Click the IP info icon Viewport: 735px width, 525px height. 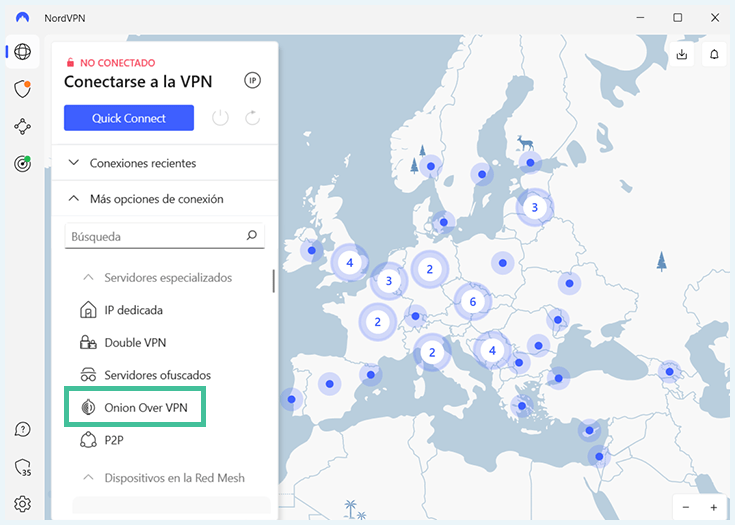tap(252, 81)
